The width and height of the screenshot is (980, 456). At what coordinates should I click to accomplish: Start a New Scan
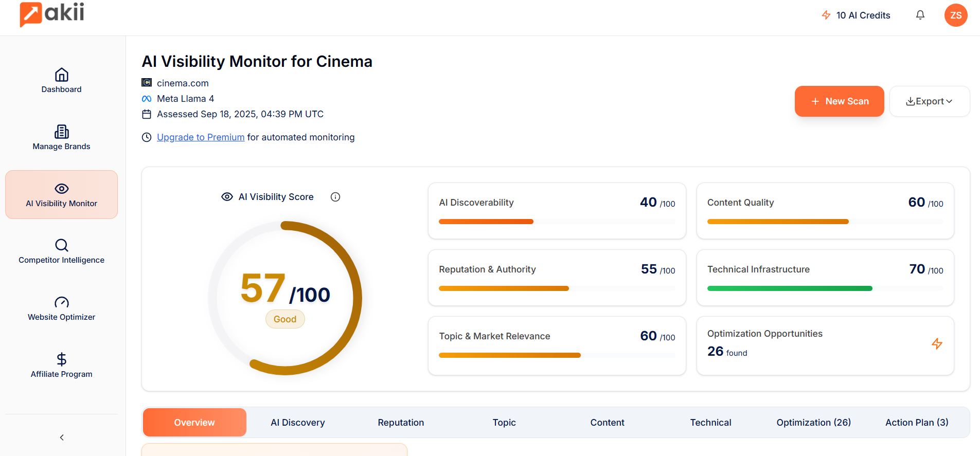click(839, 101)
